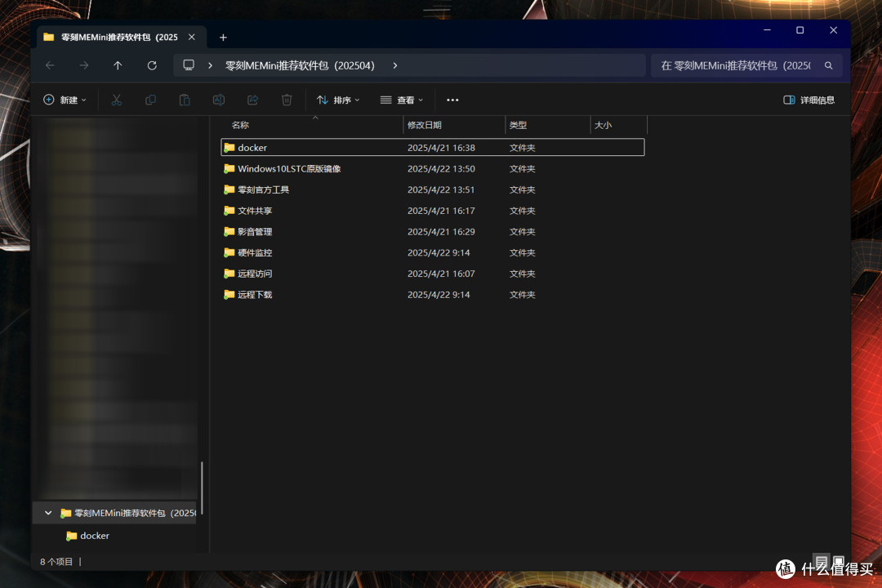Click the Delete trash icon
This screenshot has width=882, height=588.
point(287,100)
